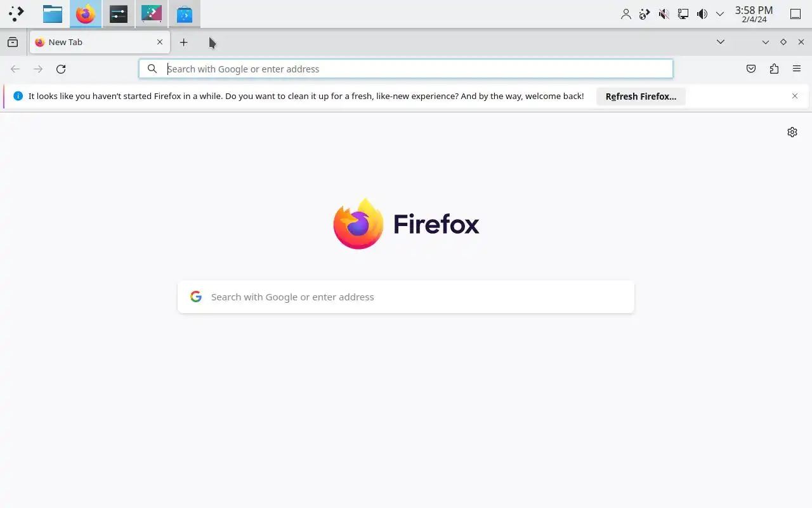Click the Google icon in page search box
Image resolution: width=812 pixels, height=508 pixels.
(196, 297)
